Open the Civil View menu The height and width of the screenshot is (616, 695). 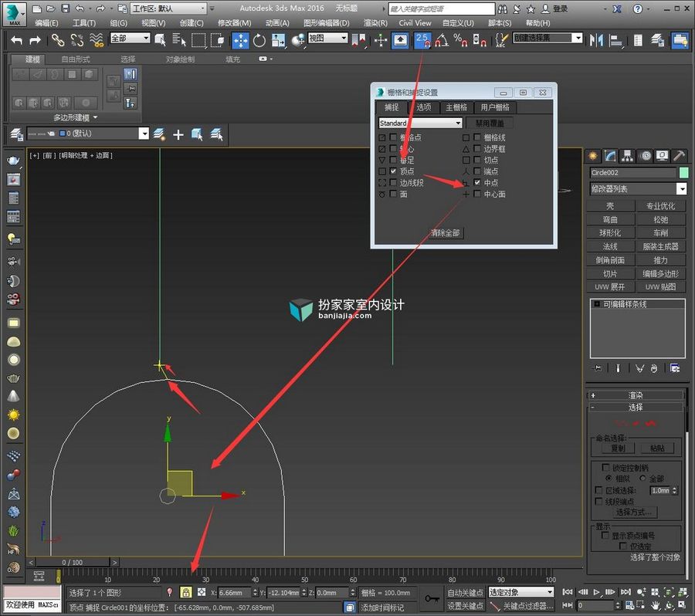pos(415,23)
